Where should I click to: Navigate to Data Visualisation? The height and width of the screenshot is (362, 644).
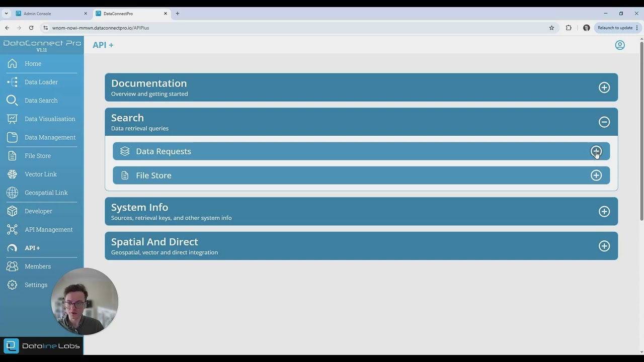click(50, 119)
